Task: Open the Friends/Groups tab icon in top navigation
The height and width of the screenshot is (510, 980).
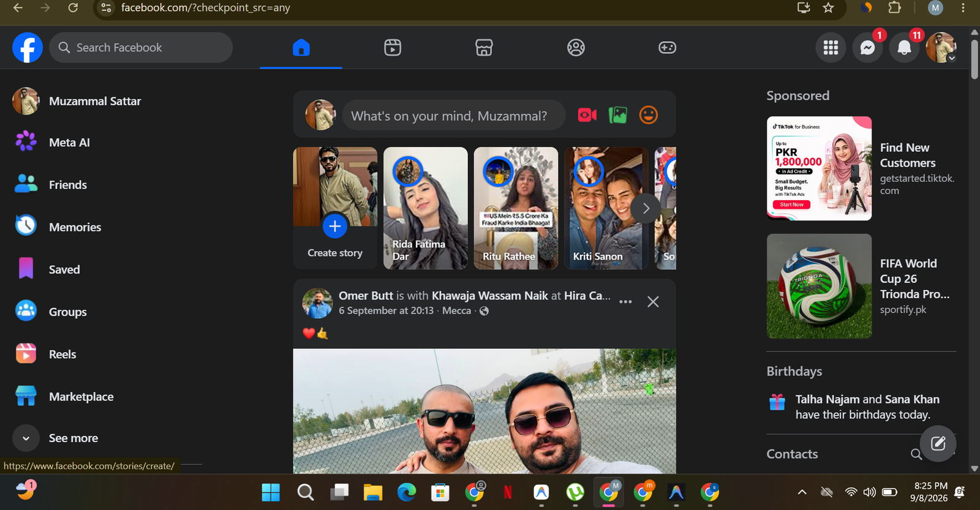Action: (576, 48)
